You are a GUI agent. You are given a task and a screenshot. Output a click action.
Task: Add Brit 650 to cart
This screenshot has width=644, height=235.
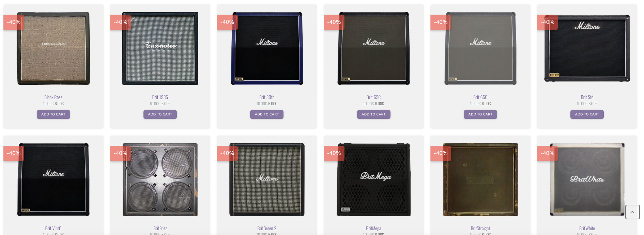coord(480,114)
